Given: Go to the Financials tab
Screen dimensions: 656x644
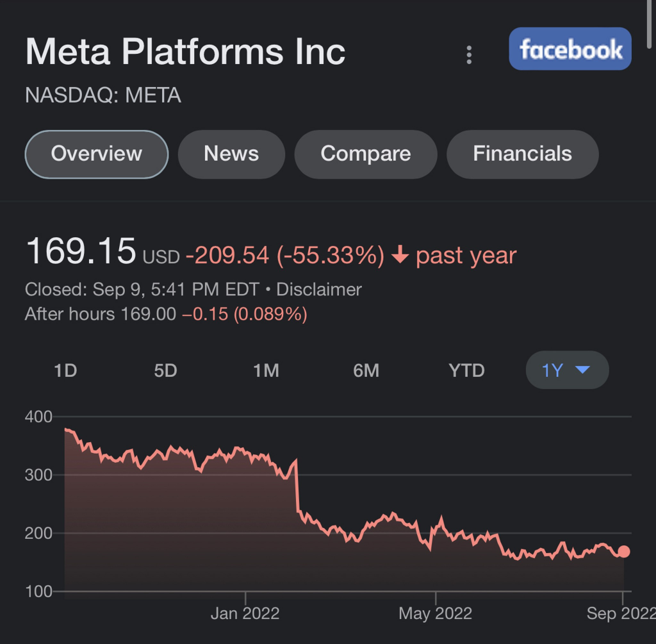Looking at the screenshot, I should point(522,154).
